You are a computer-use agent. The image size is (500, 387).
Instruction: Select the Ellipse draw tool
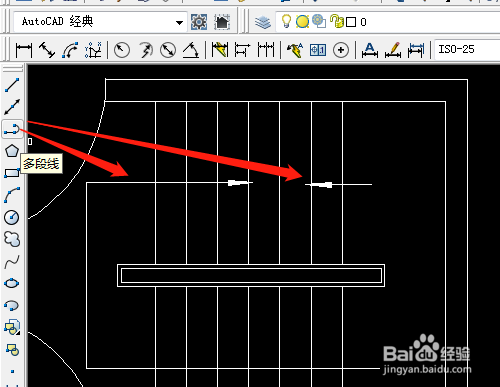click(x=12, y=283)
